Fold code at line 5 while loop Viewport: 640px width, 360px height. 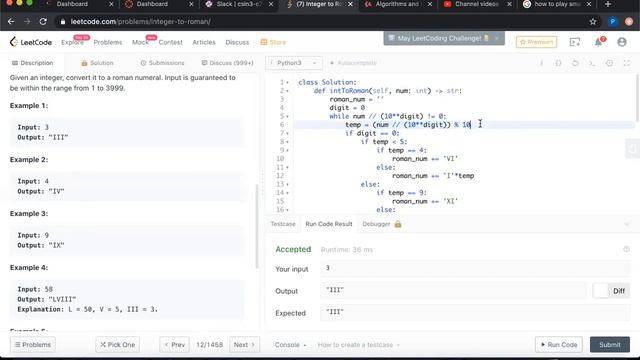coord(287,116)
